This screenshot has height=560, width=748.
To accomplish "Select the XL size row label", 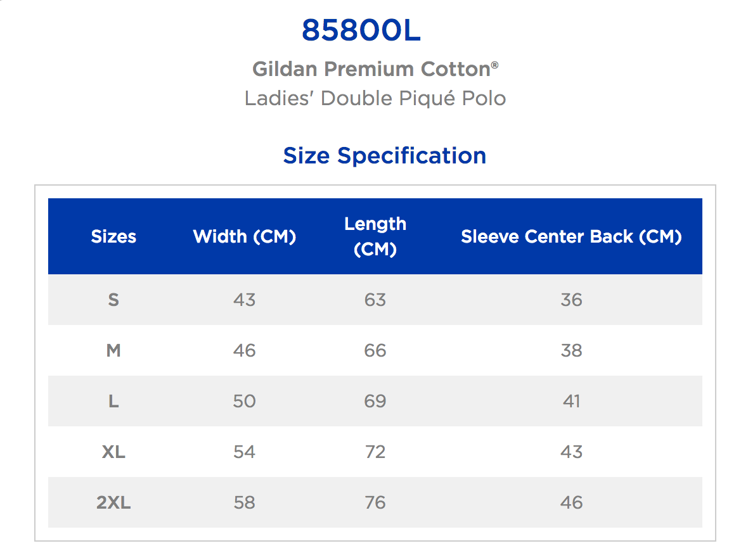I will [x=113, y=452].
